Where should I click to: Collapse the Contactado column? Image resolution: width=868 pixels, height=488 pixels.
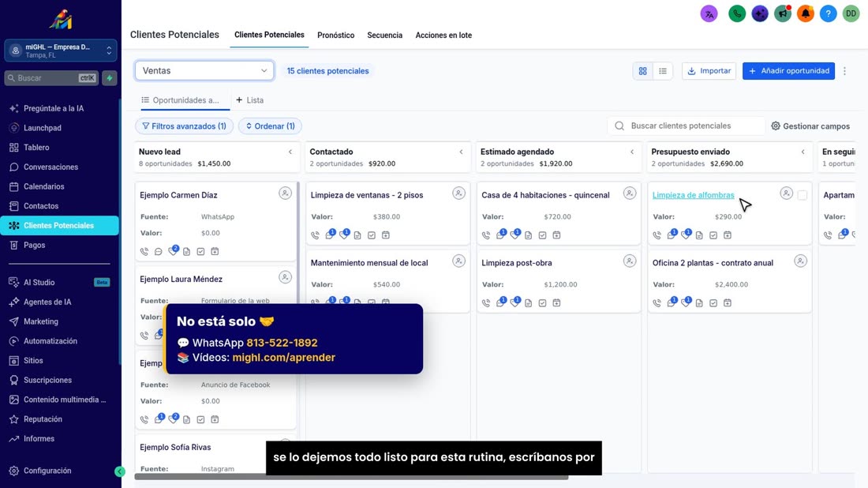(x=461, y=152)
